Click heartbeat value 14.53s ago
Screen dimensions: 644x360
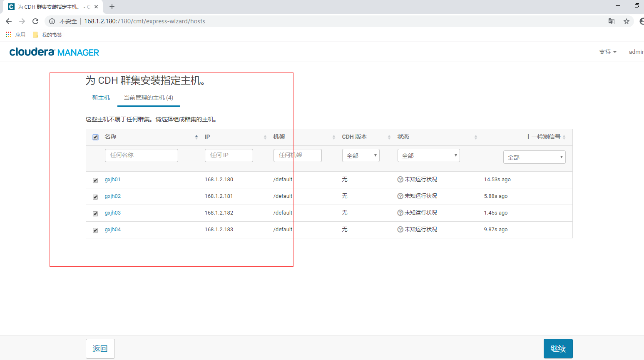[497, 180]
